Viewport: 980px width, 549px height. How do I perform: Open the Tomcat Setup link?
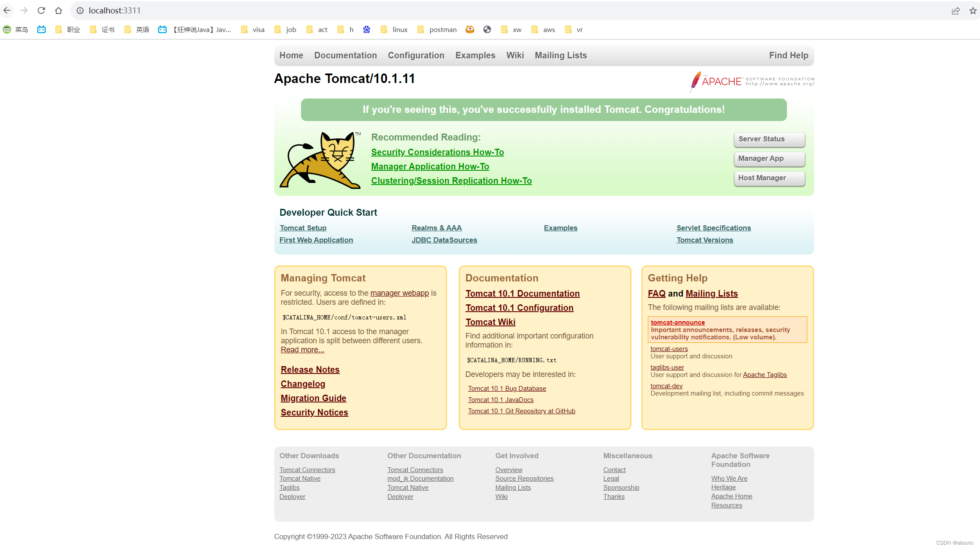click(x=303, y=228)
